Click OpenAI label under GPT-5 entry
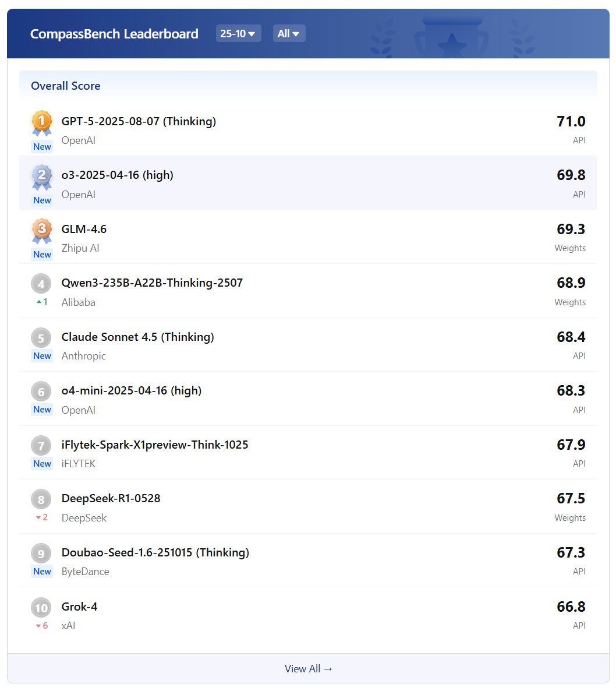616x691 pixels. [79, 140]
